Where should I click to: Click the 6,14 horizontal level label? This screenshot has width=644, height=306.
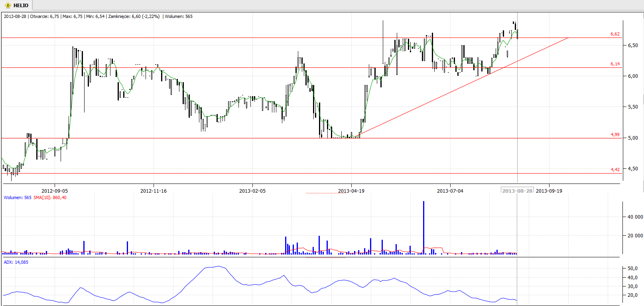(x=615, y=64)
